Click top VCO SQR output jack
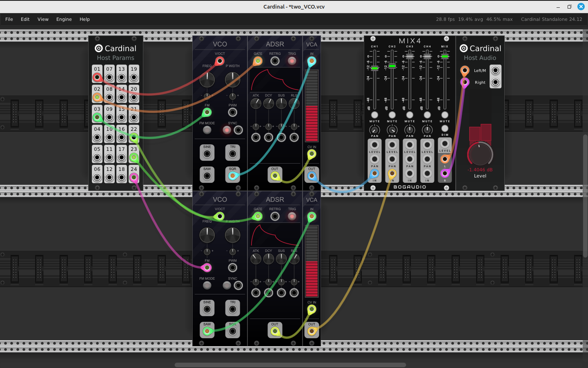 click(233, 176)
